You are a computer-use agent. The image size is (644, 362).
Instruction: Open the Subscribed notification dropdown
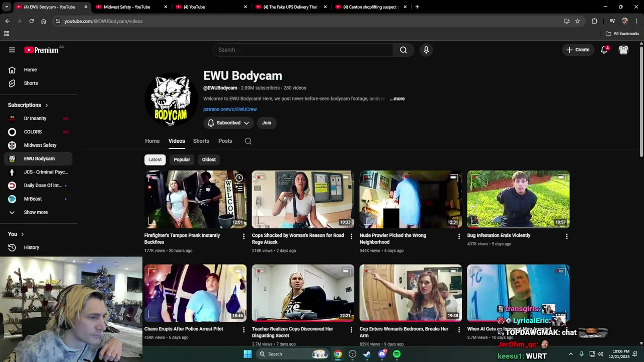tap(228, 123)
